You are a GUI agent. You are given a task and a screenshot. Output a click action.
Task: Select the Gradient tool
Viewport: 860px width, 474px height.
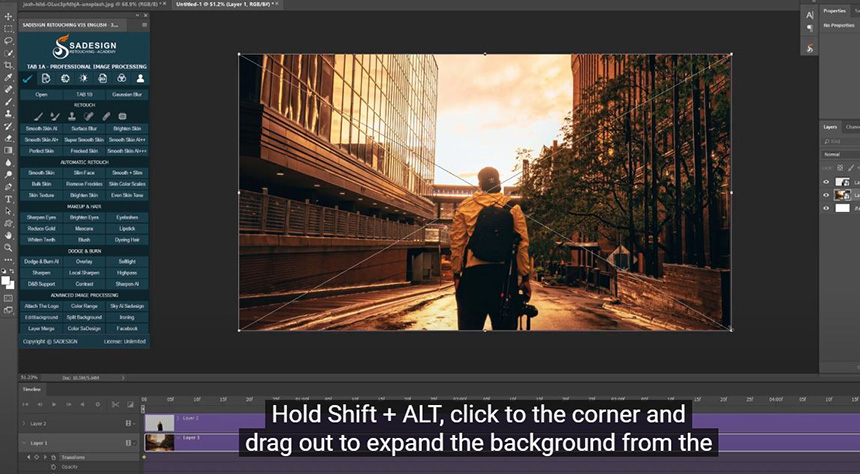tap(8, 150)
